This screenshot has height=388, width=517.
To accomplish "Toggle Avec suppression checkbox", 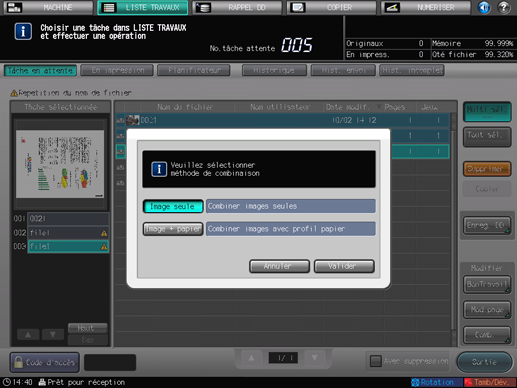I will (x=376, y=361).
